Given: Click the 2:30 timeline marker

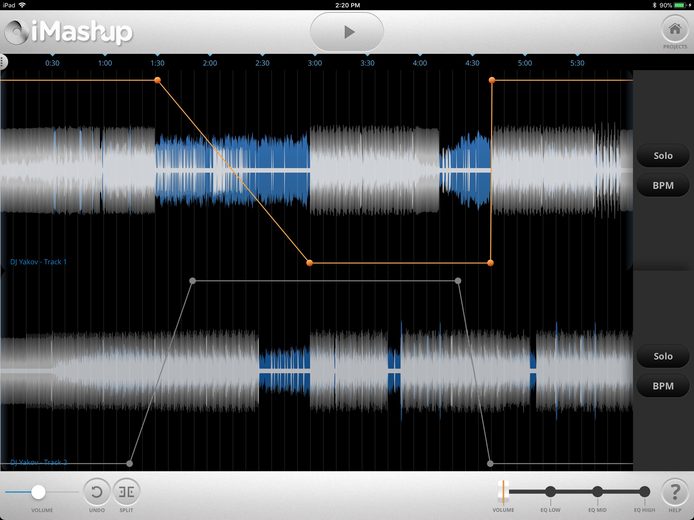Looking at the screenshot, I should (x=262, y=63).
